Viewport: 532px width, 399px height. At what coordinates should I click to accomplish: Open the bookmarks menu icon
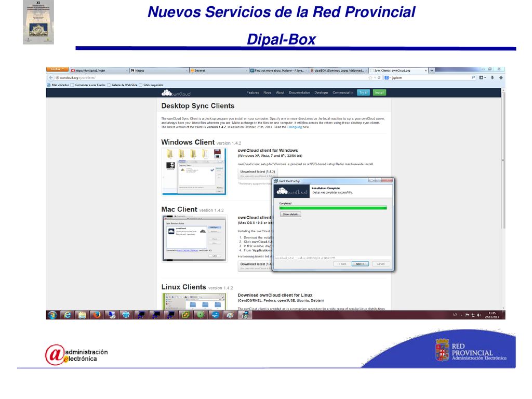(x=482, y=78)
